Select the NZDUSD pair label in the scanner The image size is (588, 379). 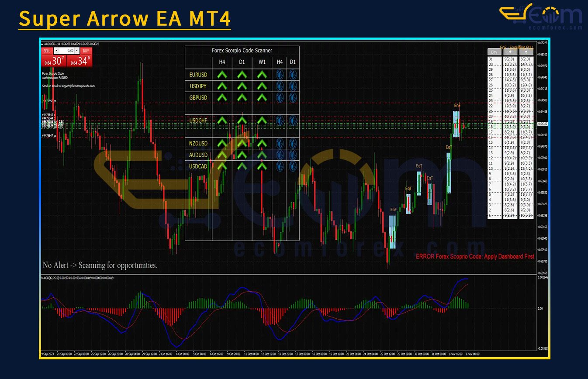point(198,144)
